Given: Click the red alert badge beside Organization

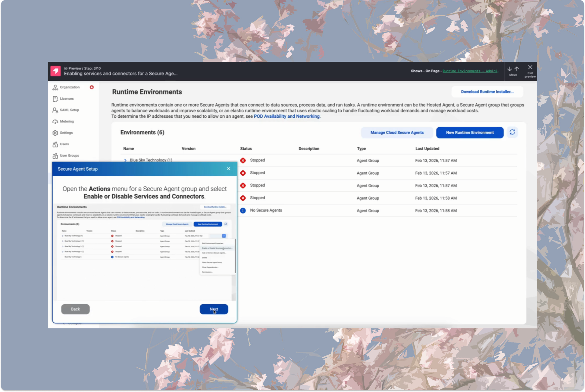Looking at the screenshot, I should pos(92,87).
